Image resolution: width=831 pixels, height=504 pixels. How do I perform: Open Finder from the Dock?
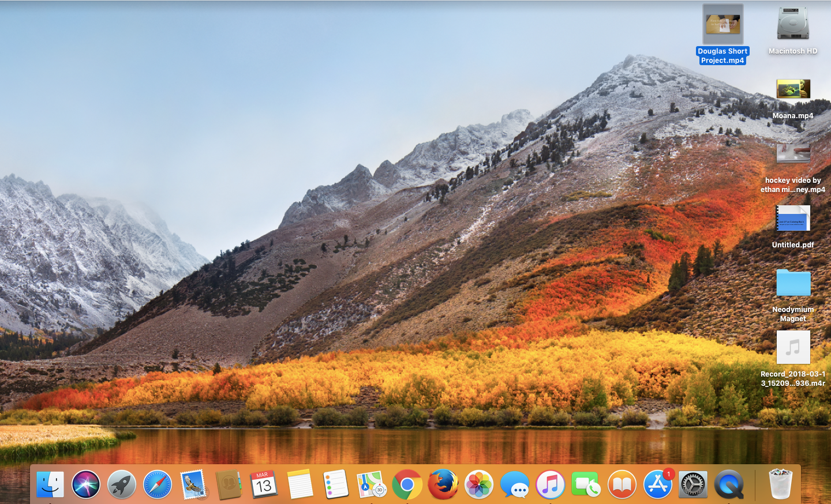(50, 484)
